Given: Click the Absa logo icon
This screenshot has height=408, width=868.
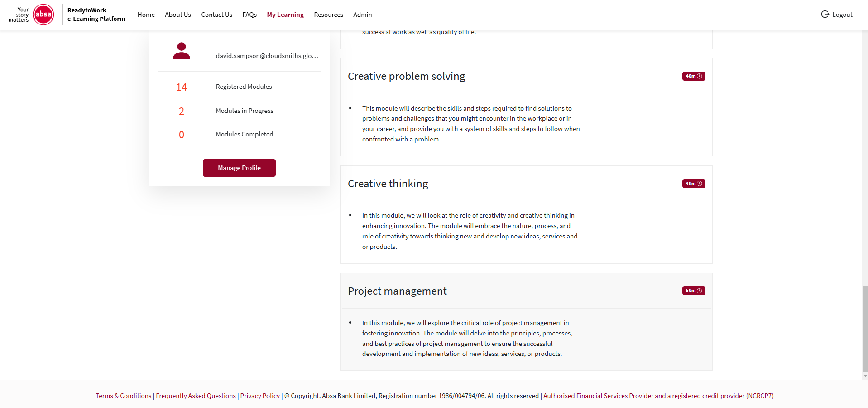Looking at the screenshot, I should click(x=43, y=15).
